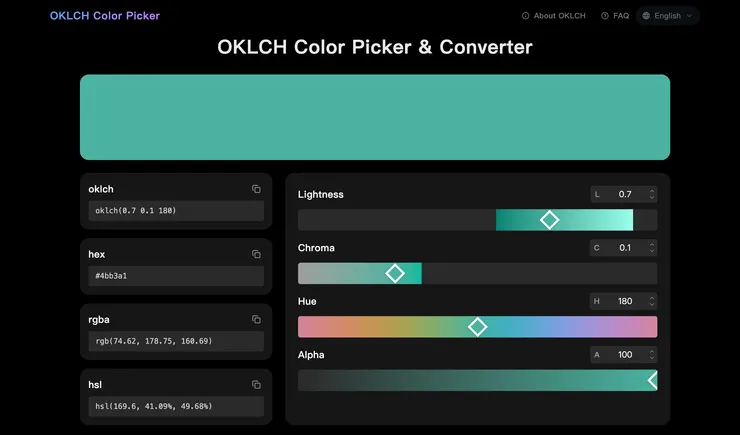Copy the rgba color value
The height and width of the screenshot is (435, 740).
point(256,319)
